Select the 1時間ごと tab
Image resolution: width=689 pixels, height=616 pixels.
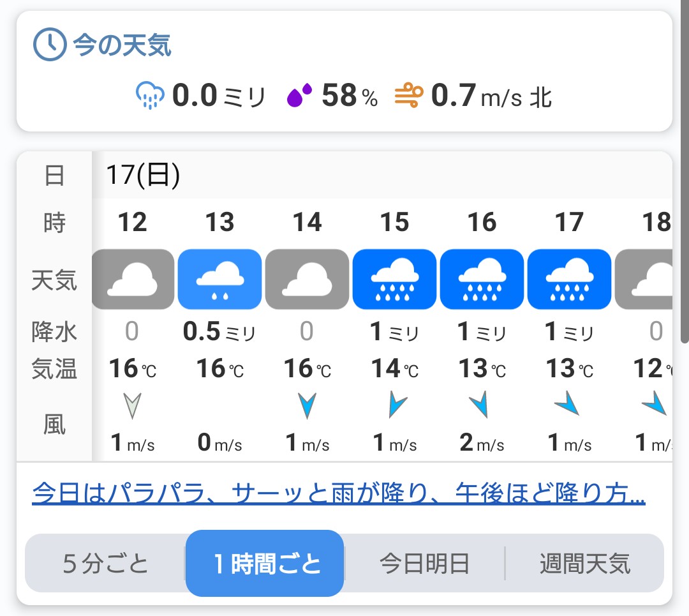click(265, 564)
